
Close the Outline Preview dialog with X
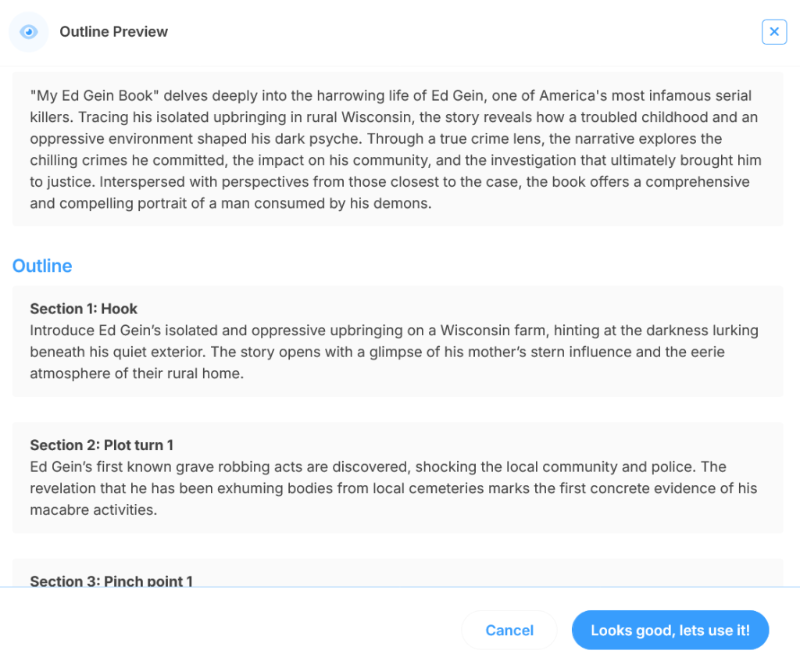point(773,32)
